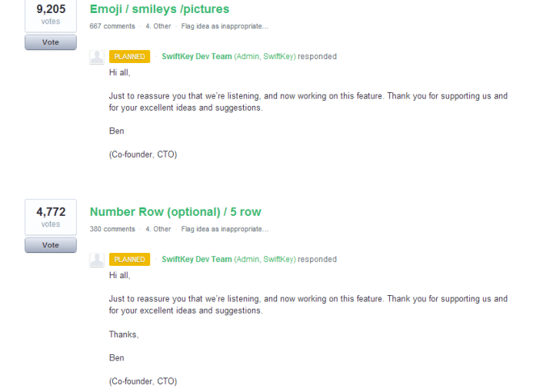This screenshot has width=533, height=392.
Task: View the 667 comments link
Action: click(112, 26)
